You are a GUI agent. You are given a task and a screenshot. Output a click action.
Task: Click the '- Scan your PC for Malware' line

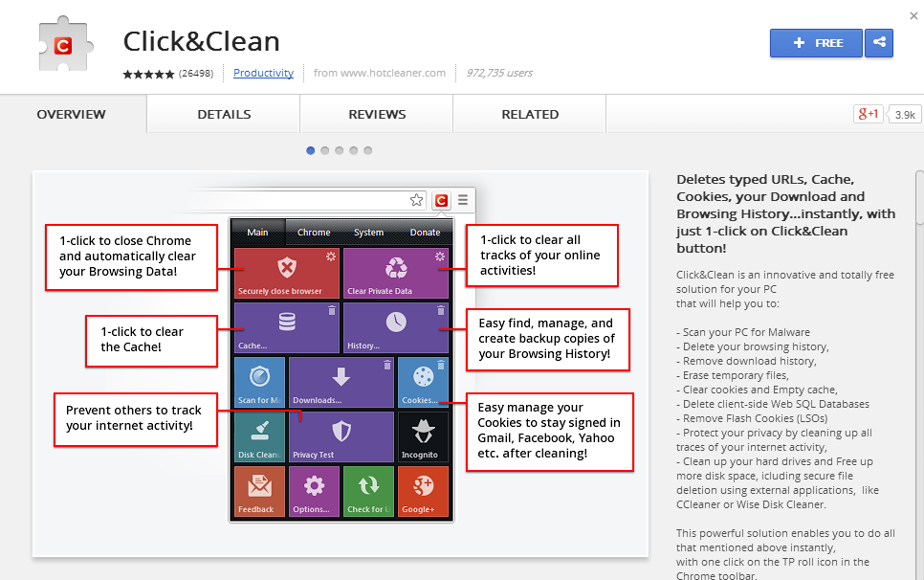[743, 332]
